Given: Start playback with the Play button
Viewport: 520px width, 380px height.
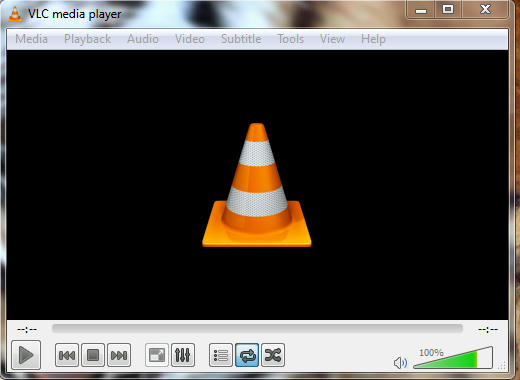Looking at the screenshot, I should (26, 355).
